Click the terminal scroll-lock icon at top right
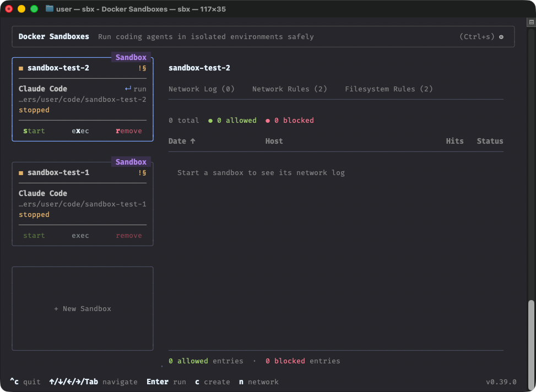 (531, 22)
